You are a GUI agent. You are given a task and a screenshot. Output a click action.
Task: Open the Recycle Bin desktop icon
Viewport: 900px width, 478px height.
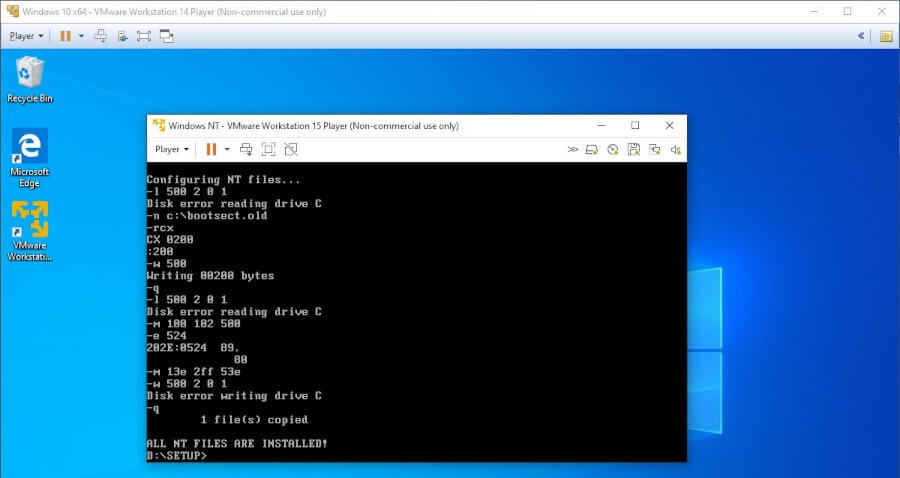[x=30, y=80]
